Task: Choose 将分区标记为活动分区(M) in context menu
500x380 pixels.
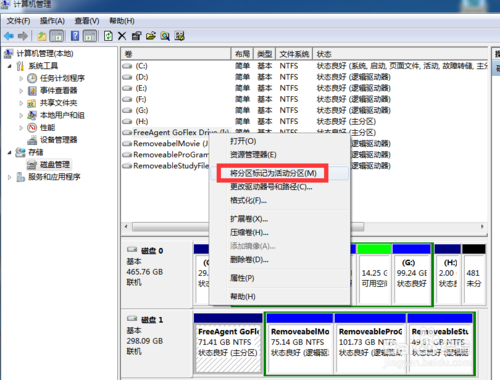Action: click(x=273, y=173)
